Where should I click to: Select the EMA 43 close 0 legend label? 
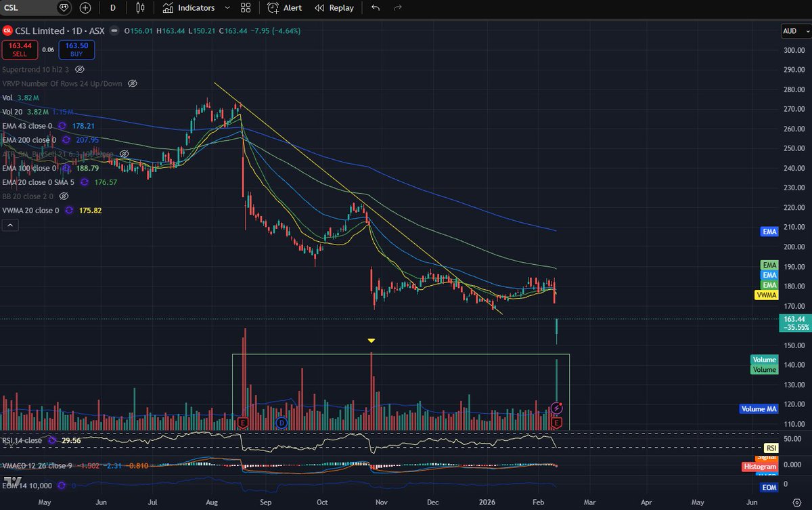28,126
